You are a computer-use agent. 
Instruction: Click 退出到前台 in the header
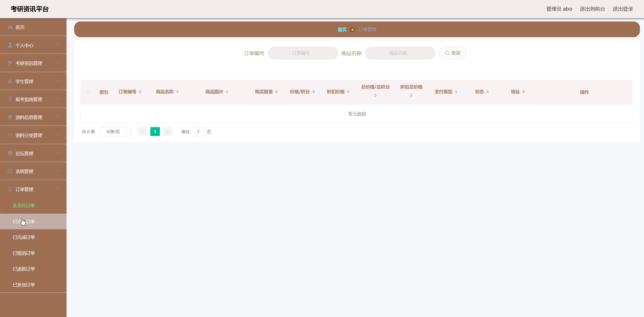click(592, 9)
